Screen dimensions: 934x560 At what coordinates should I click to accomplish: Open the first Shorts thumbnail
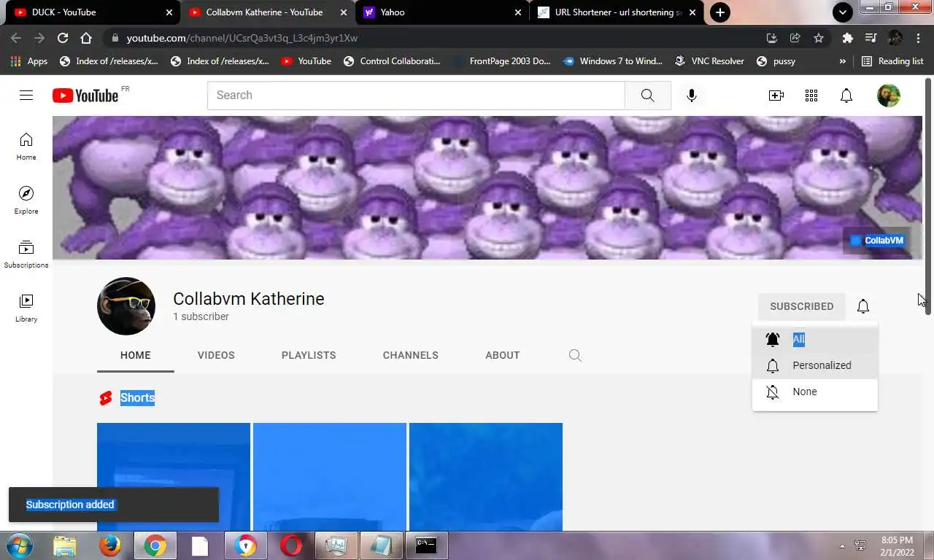(174, 476)
